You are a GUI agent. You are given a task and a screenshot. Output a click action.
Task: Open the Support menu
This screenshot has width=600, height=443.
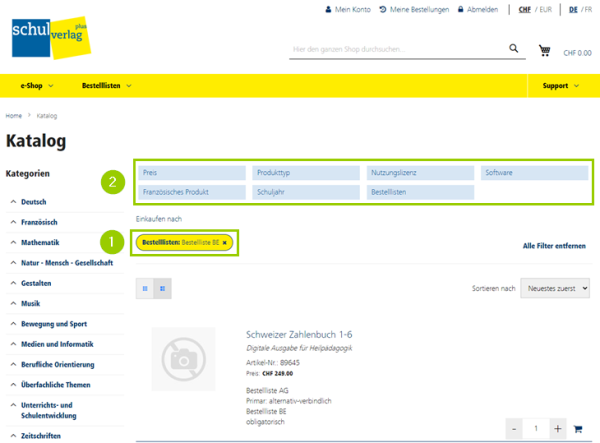pos(560,86)
